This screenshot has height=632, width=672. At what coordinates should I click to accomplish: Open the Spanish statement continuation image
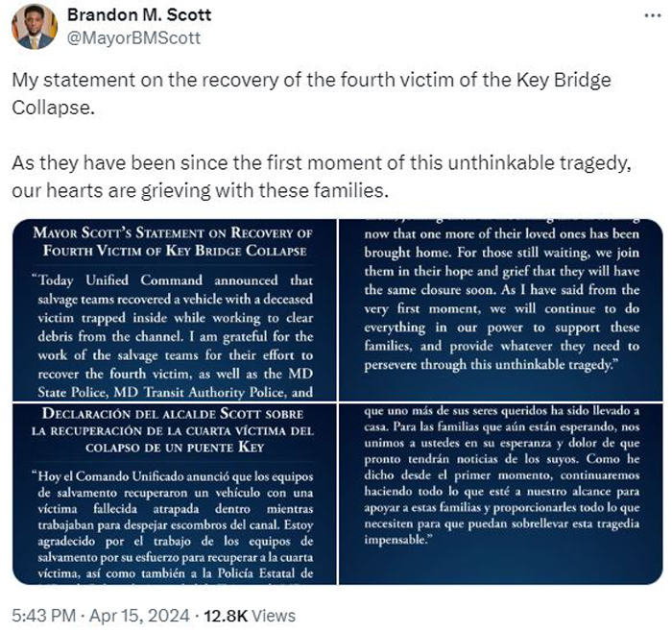pos(501,494)
